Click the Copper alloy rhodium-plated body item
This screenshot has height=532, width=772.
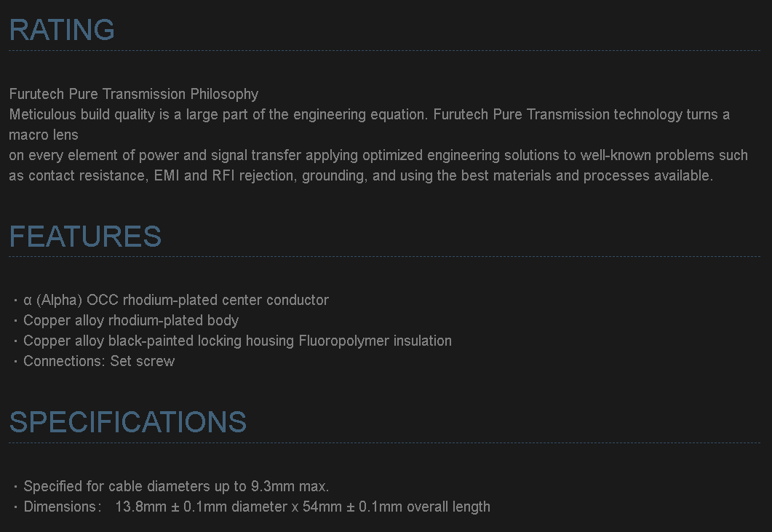click(131, 321)
